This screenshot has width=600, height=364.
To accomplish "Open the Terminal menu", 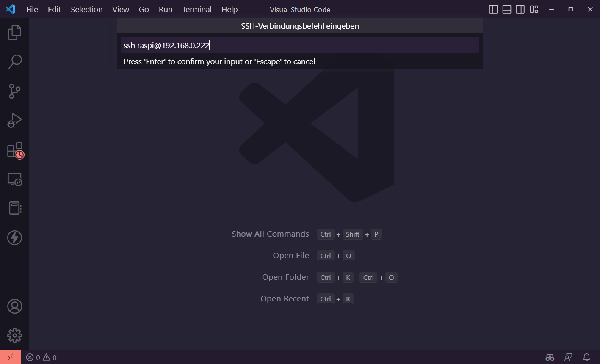I will 196,9.
